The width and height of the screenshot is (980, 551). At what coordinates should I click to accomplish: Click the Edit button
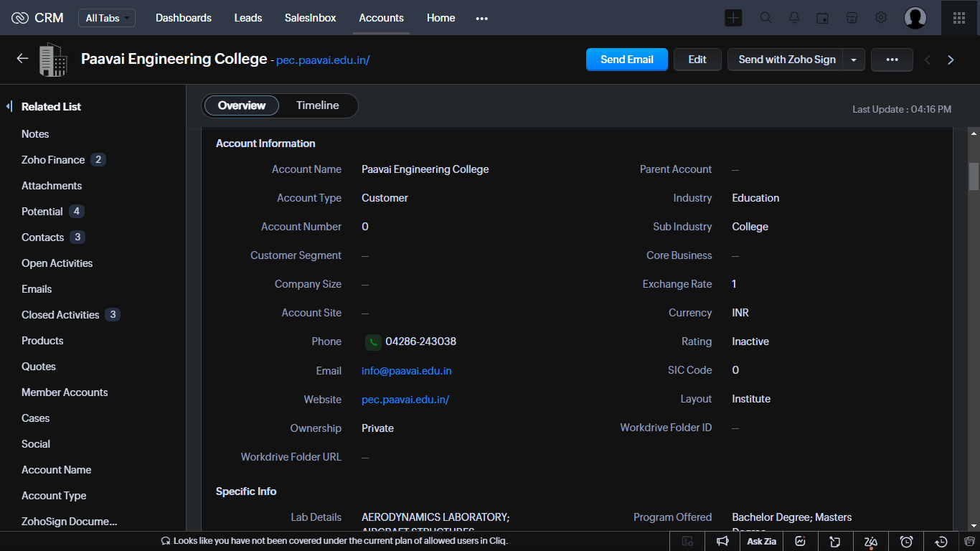[697, 60]
